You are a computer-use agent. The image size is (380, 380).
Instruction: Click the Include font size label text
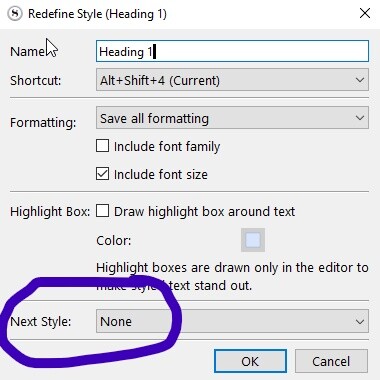pyautogui.click(x=161, y=174)
